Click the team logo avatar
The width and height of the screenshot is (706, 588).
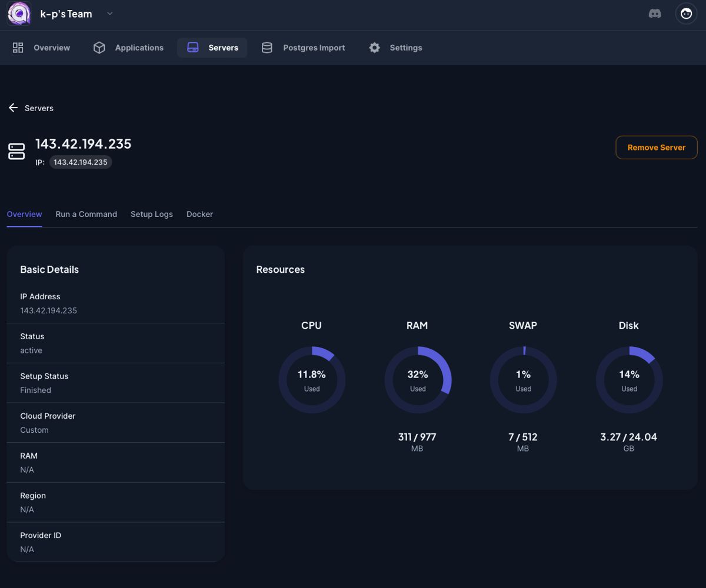click(19, 14)
